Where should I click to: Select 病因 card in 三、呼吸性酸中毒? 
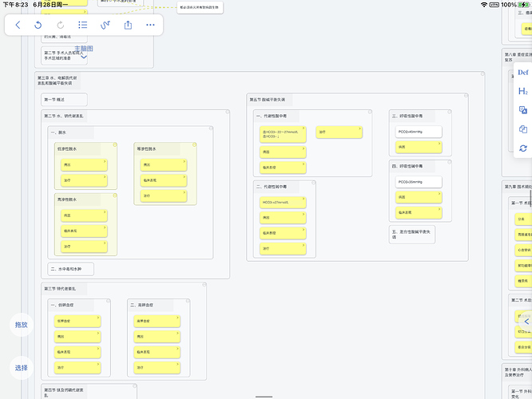pyautogui.click(x=419, y=147)
